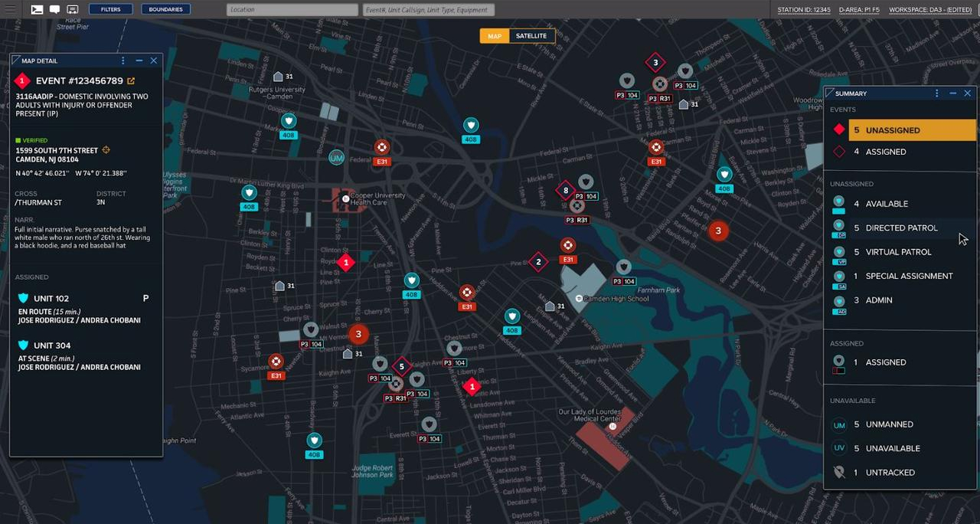980x524 pixels.
Task: Click STATION ID: 12345 in top bar
Action: [804, 10]
